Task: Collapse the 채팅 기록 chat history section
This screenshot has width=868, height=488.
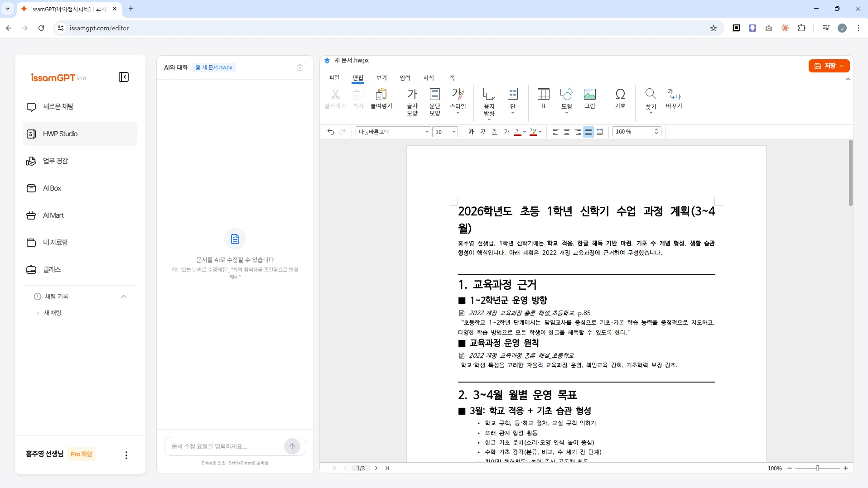Action: pos(123,297)
